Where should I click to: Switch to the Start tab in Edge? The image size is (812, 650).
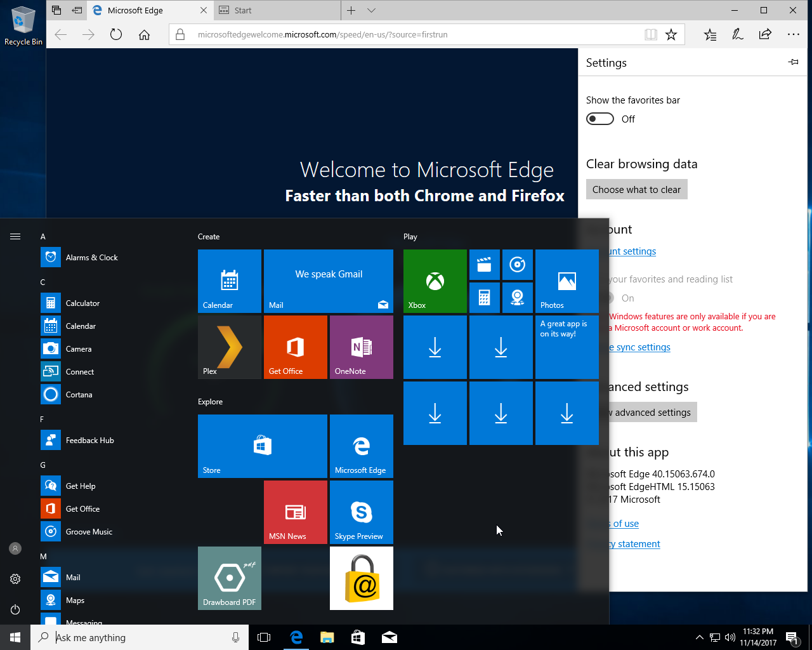(276, 10)
